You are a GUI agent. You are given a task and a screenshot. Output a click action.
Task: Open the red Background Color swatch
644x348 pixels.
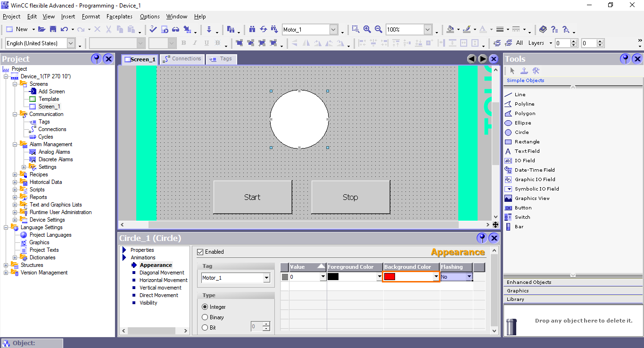coord(389,277)
